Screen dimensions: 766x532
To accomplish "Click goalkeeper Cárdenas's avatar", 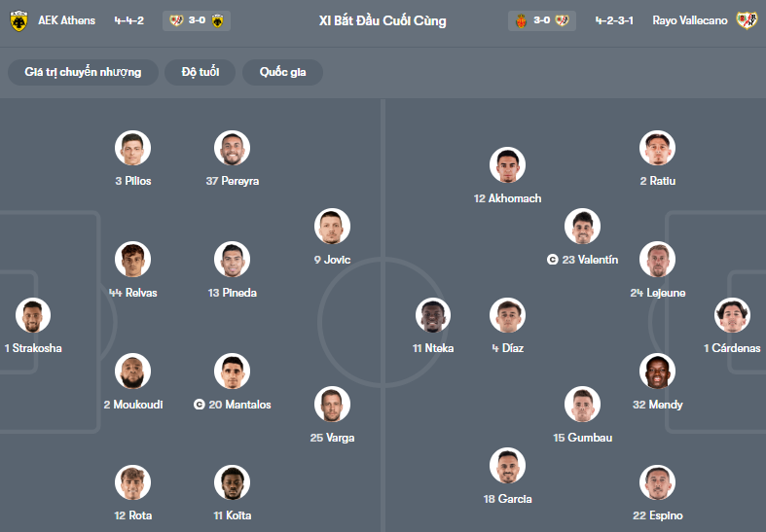I will [x=732, y=316].
